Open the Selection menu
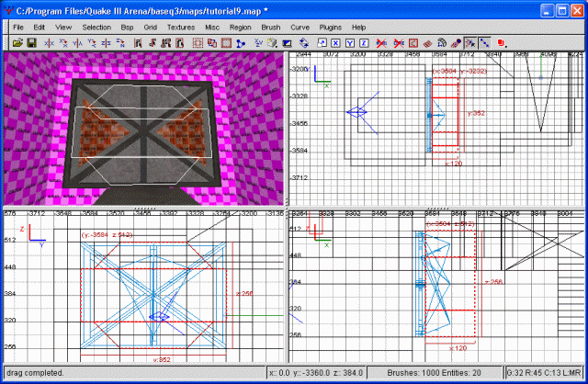Screen dimensions: 588x384 (x=96, y=28)
